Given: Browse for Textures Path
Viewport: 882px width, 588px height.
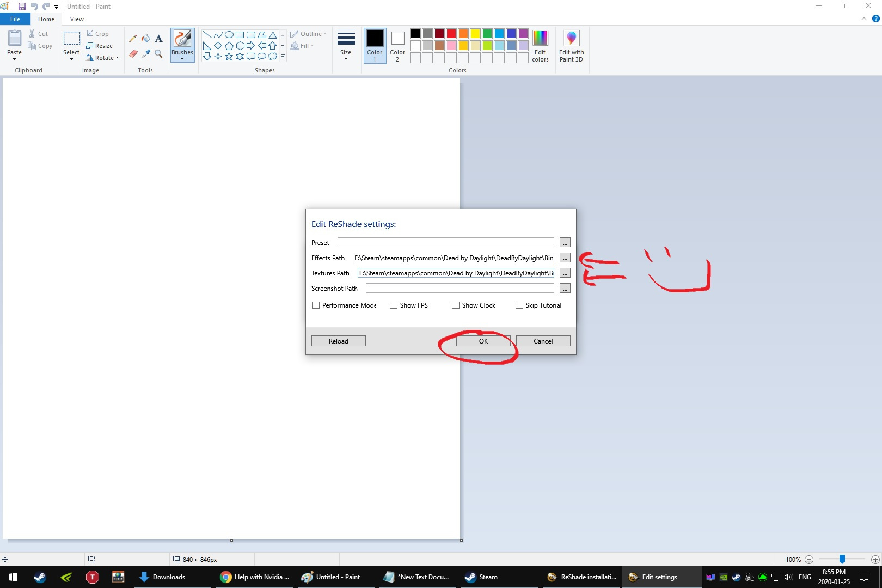Looking at the screenshot, I should 565,273.
